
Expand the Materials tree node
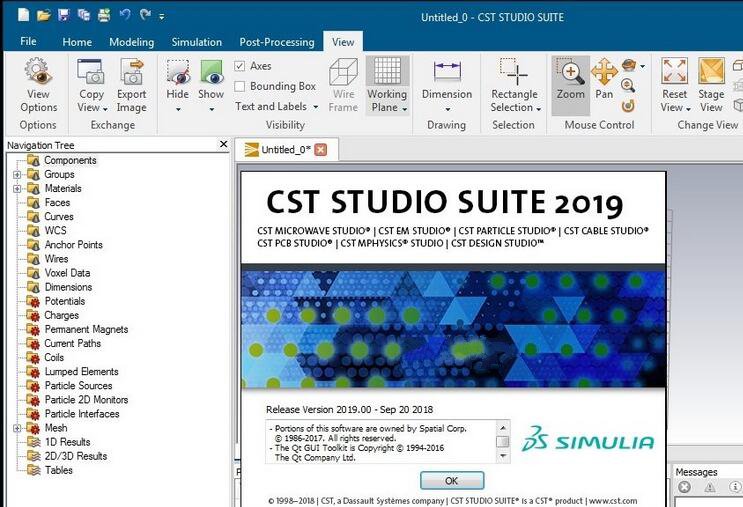click(17, 189)
